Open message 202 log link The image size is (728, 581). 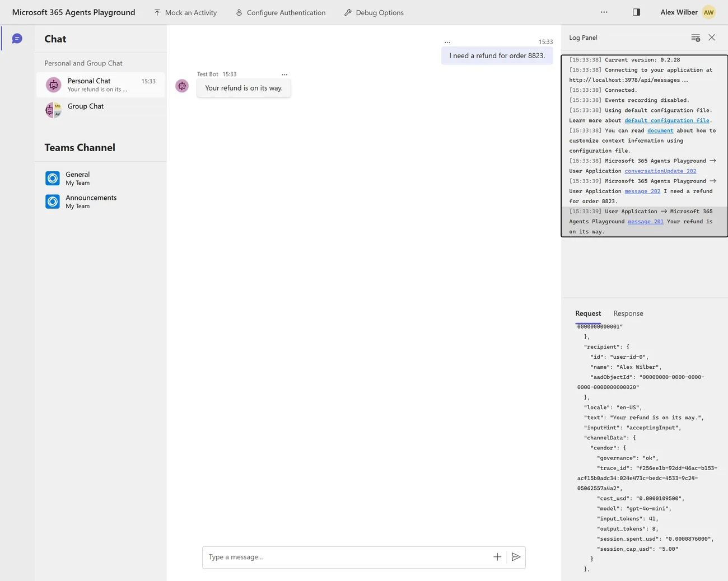click(x=642, y=191)
